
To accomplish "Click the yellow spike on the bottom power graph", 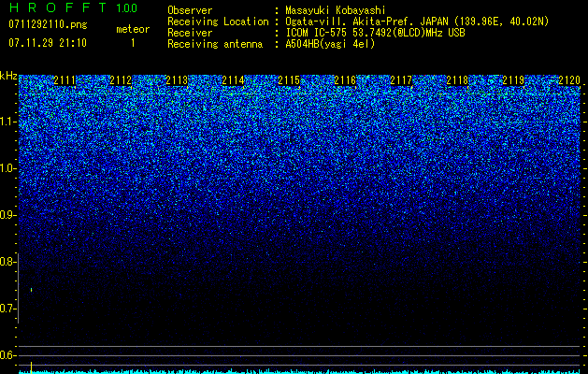I will click(x=31, y=367).
